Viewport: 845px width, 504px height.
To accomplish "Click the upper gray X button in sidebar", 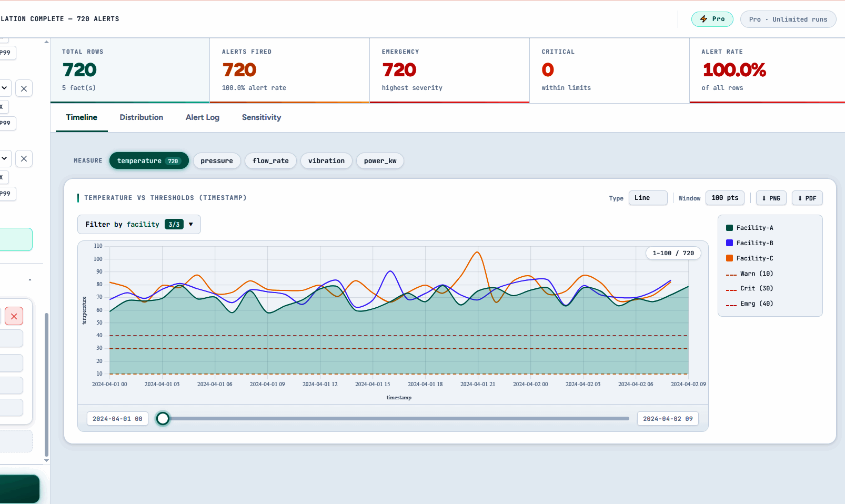I will pyautogui.click(x=24, y=88).
